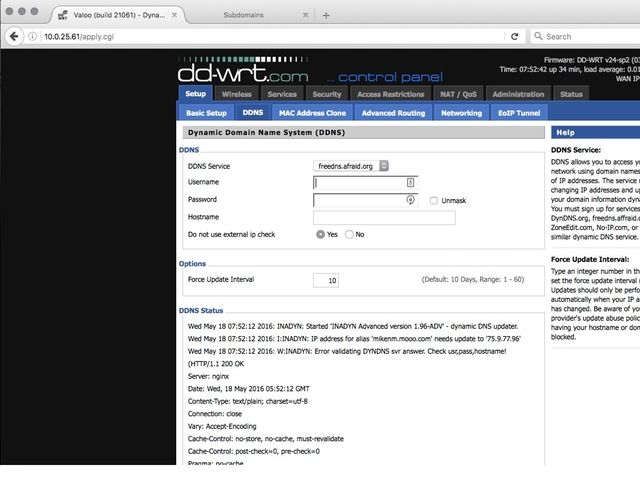Click the browser back arrow button
The height and width of the screenshot is (480, 640).
click(14, 36)
